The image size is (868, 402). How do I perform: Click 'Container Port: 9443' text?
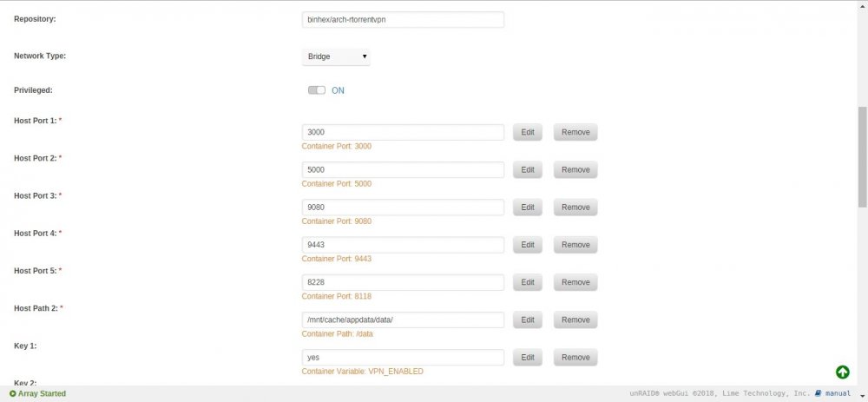337,259
